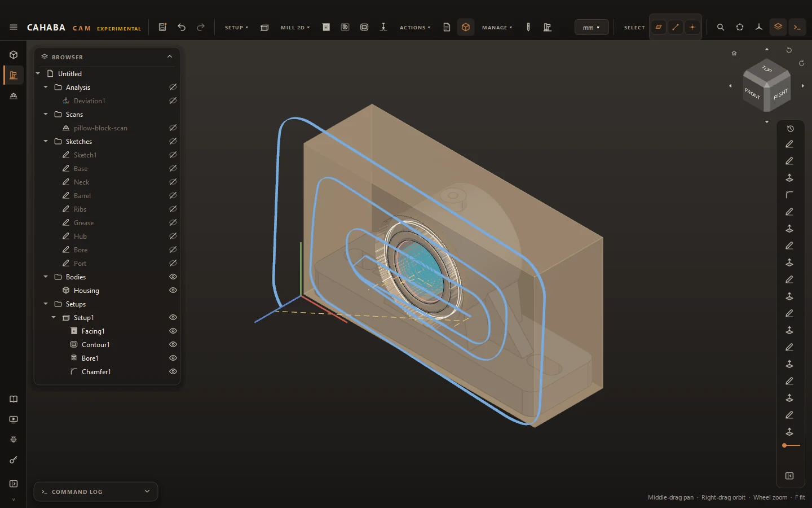The height and width of the screenshot is (508, 812).
Task: Click the redo arrow icon
Action: [x=201, y=27]
